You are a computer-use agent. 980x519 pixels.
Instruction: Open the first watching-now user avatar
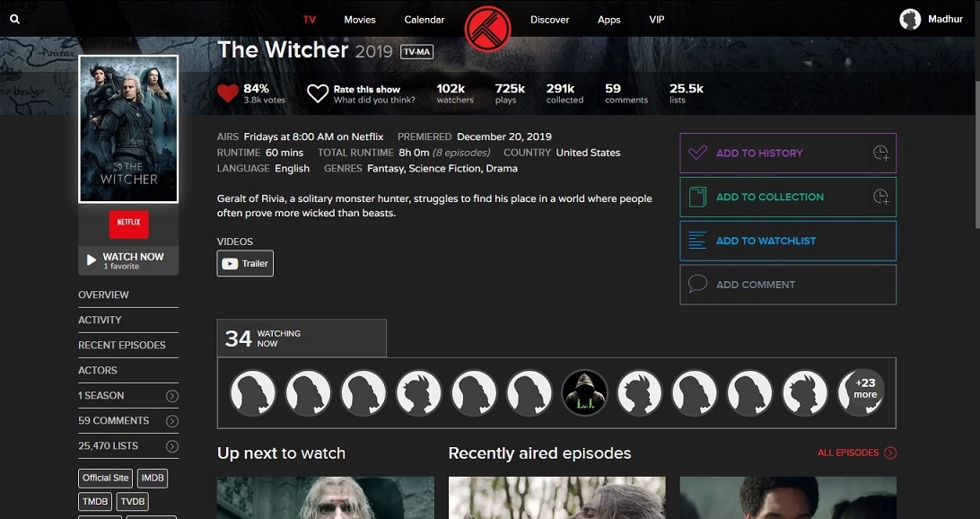253,392
